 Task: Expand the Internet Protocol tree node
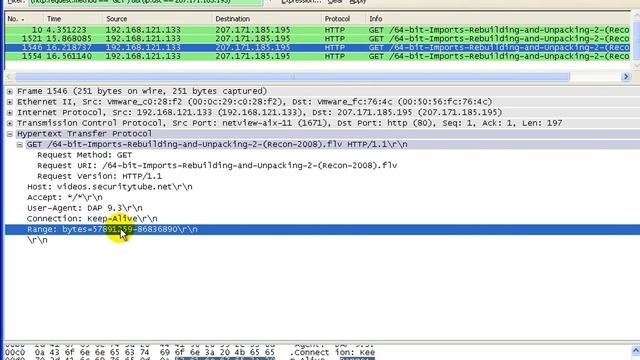click(9, 113)
